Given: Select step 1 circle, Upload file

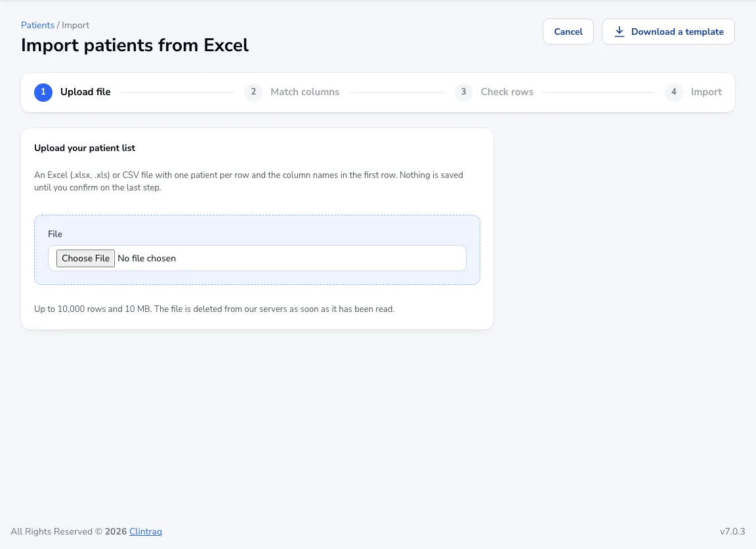Looking at the screenshot, I should coord(43,92).
